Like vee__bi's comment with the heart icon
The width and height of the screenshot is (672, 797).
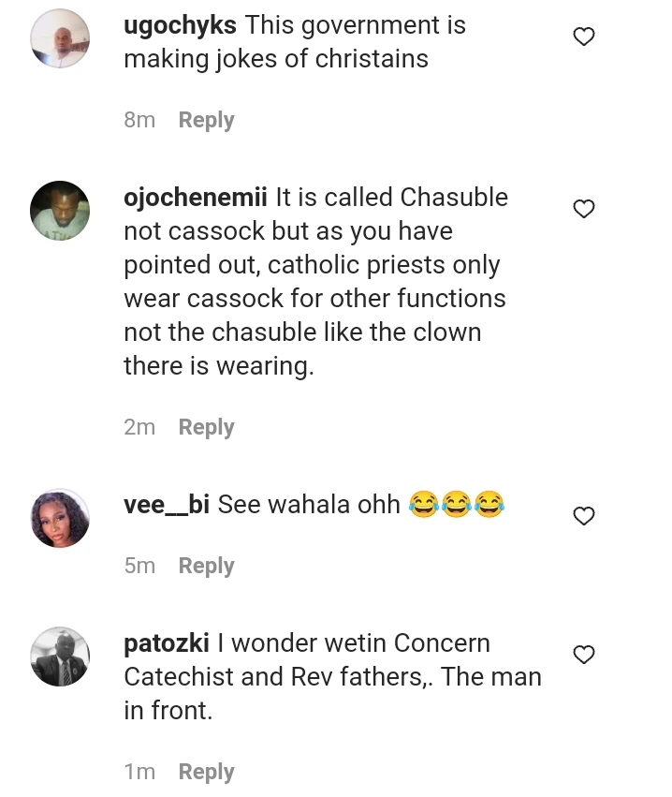pyautogui.click(x=583, y=516)
